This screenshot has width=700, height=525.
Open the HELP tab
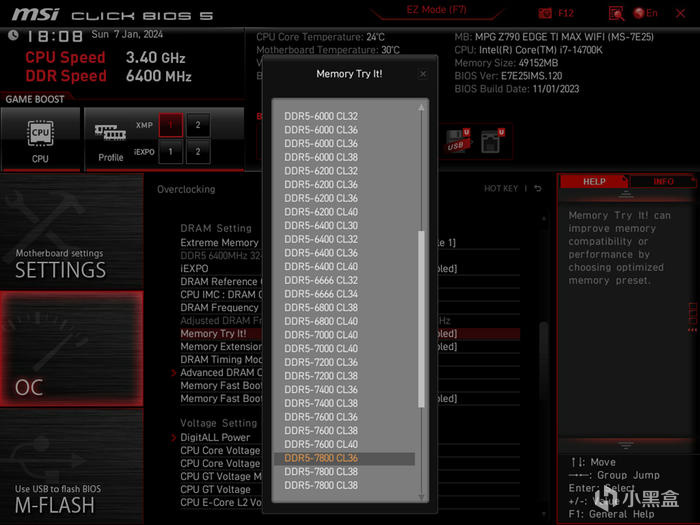coord(594,181)
